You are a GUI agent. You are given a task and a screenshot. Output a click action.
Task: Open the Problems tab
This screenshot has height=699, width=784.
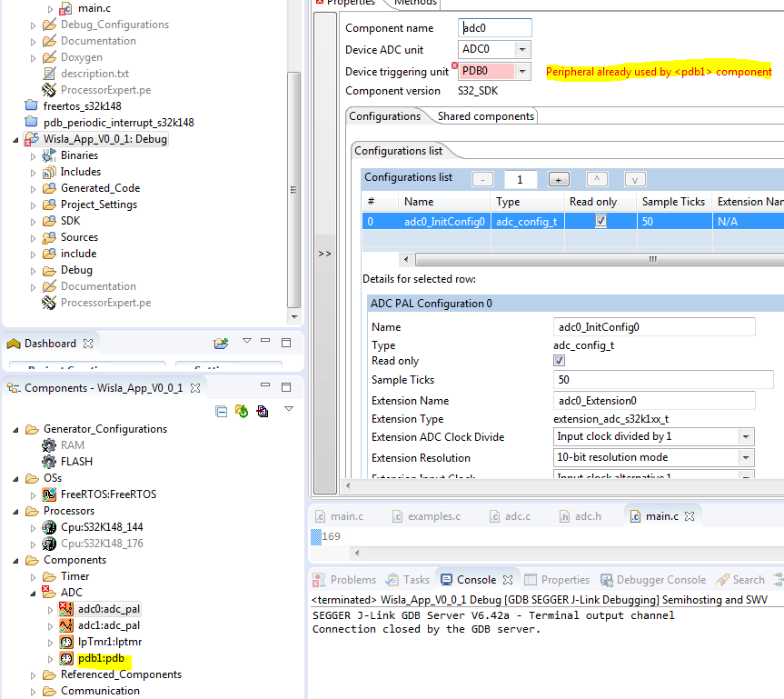click(x=344, y=579)
